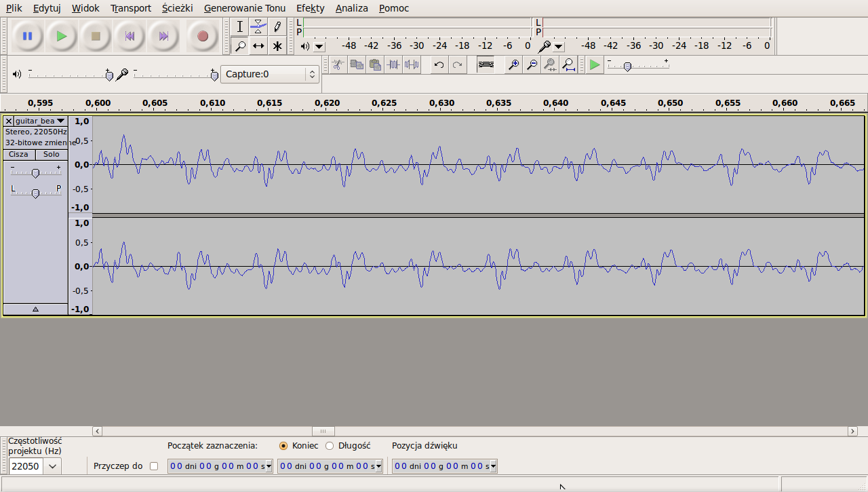868x492 pixels.
Task: Open the selection end time format dropdown
Action: [379, 466]
